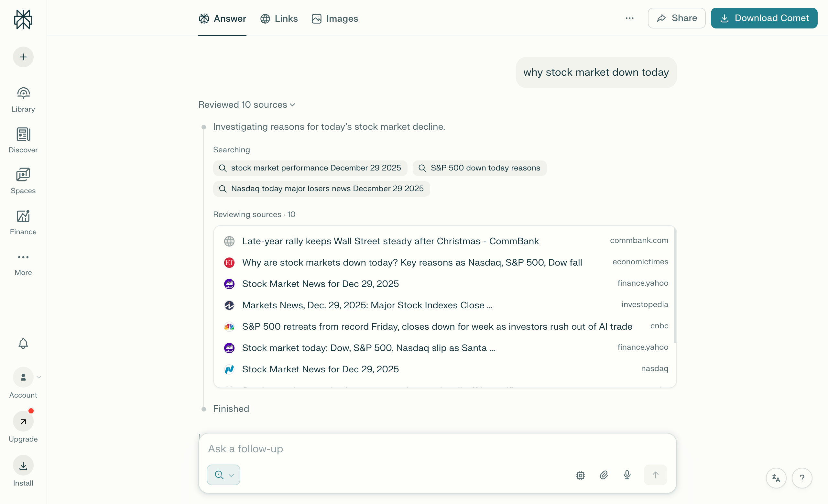Click the 'investopedia' domain label
This screenshot has width=828, height=504.
click(645, 304)
